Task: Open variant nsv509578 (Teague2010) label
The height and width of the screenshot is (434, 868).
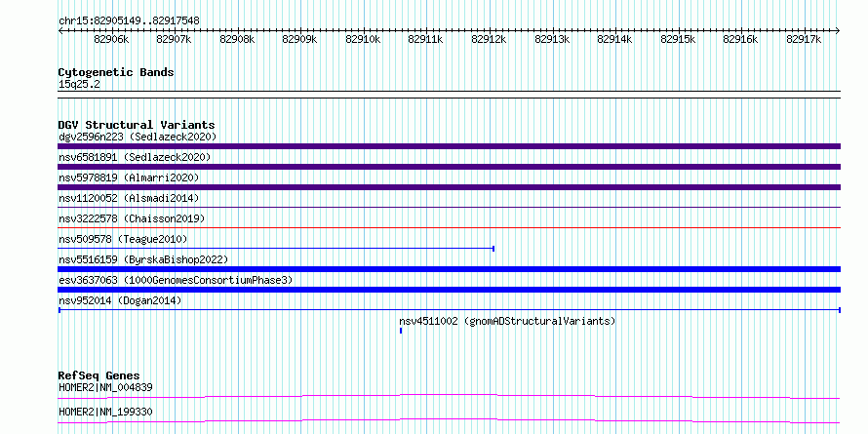Action: [x=123, y=239]
